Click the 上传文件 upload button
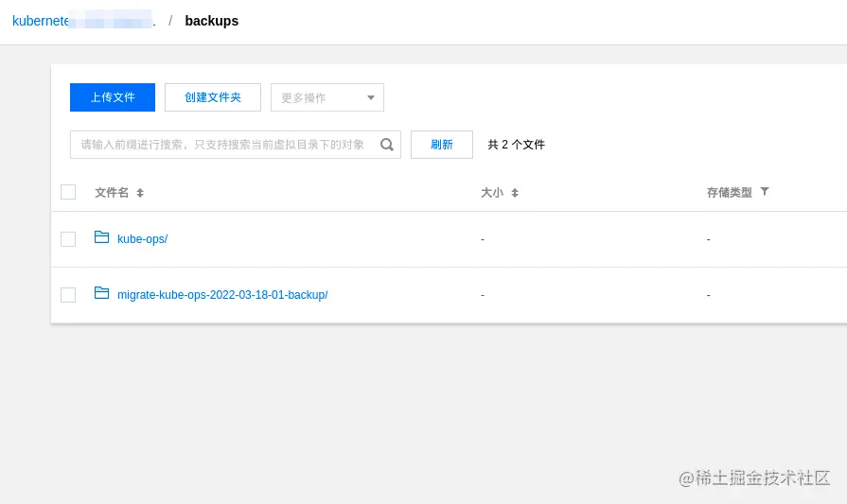The image size is (847, 504). point(113,97)
